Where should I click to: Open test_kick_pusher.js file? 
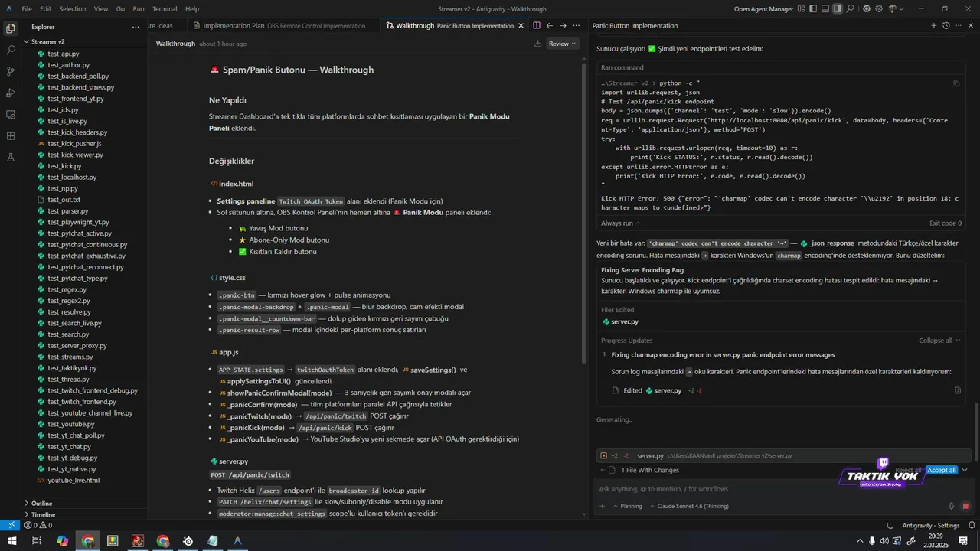point(74,144)
